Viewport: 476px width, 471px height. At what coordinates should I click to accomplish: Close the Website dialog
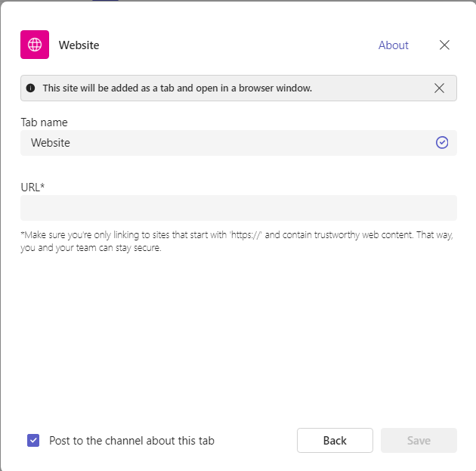(444, 45)
